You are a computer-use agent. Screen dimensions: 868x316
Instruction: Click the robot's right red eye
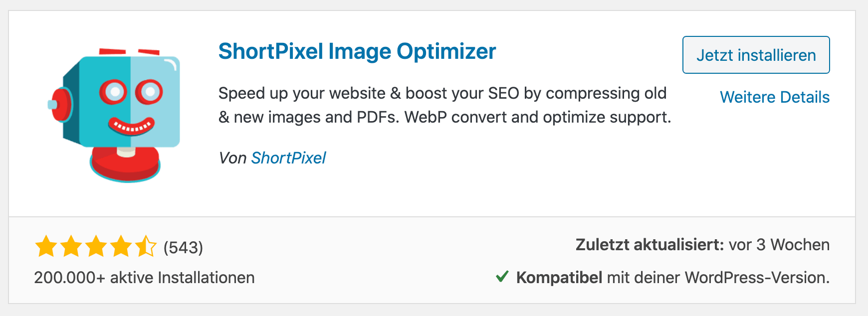(149, 92)
